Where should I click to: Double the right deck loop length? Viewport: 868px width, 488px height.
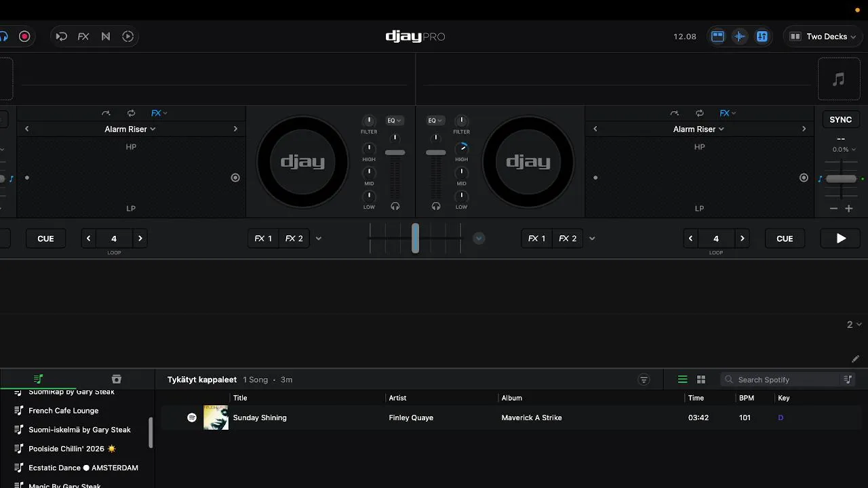742,239
